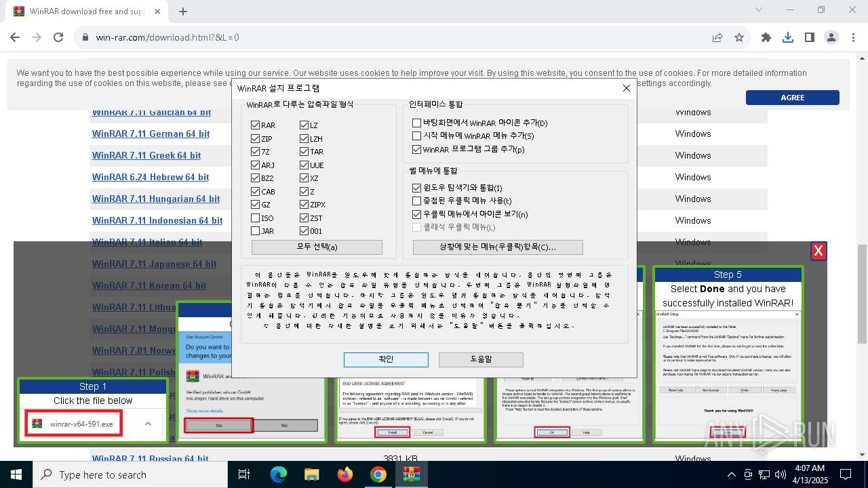Open WinRAR 7.11 Hungarian 64 bit link
Screen dimensions: 868x488
156,199
